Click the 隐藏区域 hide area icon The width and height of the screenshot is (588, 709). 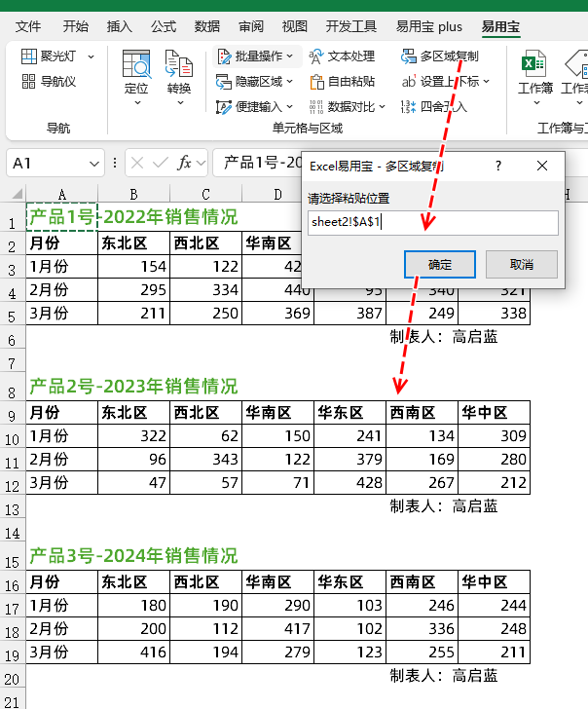point(223,82)
